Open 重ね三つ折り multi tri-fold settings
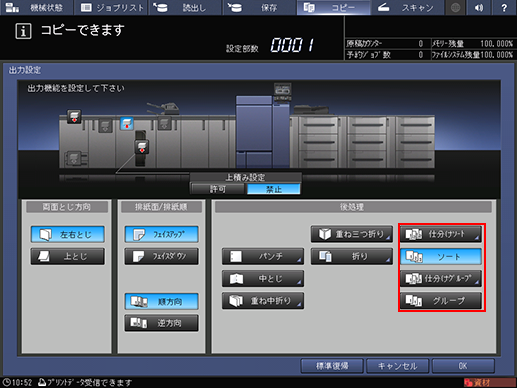This screenshot has height=388, width=517. tap(352, 234)
